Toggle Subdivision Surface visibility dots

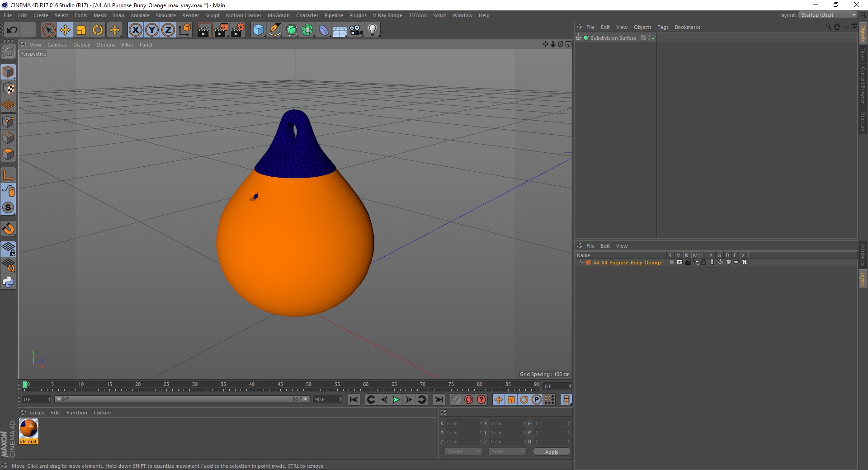649,38
